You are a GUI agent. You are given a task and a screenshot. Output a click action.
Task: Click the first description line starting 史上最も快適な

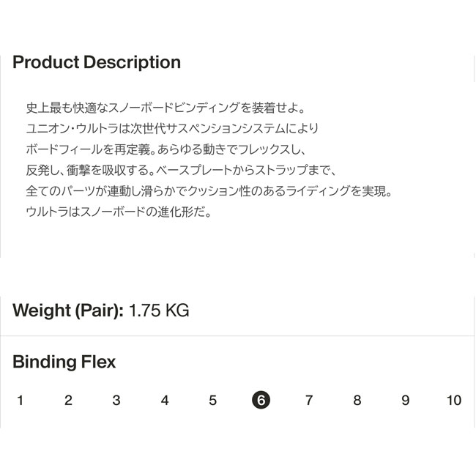pos(167,107)
